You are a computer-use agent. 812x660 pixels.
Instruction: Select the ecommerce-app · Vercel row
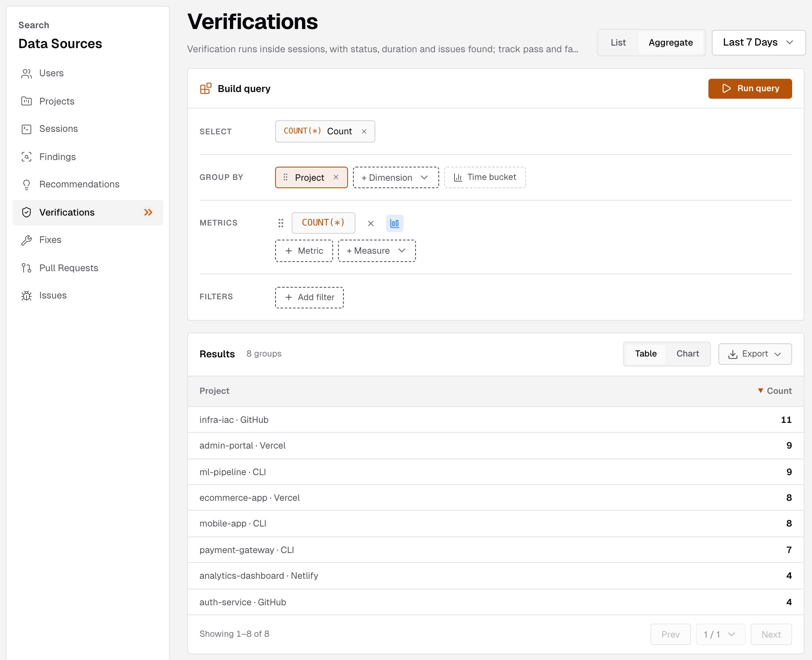495,497
